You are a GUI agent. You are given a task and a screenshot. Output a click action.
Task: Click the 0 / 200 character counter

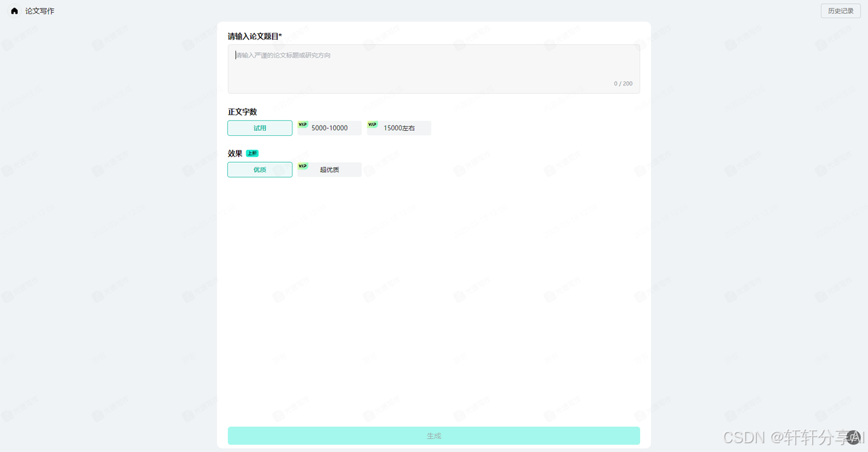coord(623,83)
